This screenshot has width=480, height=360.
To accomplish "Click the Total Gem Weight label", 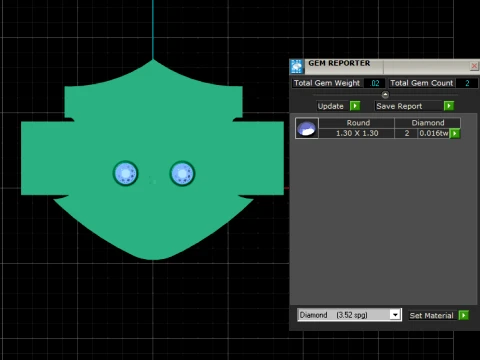I will pos(327,83).
